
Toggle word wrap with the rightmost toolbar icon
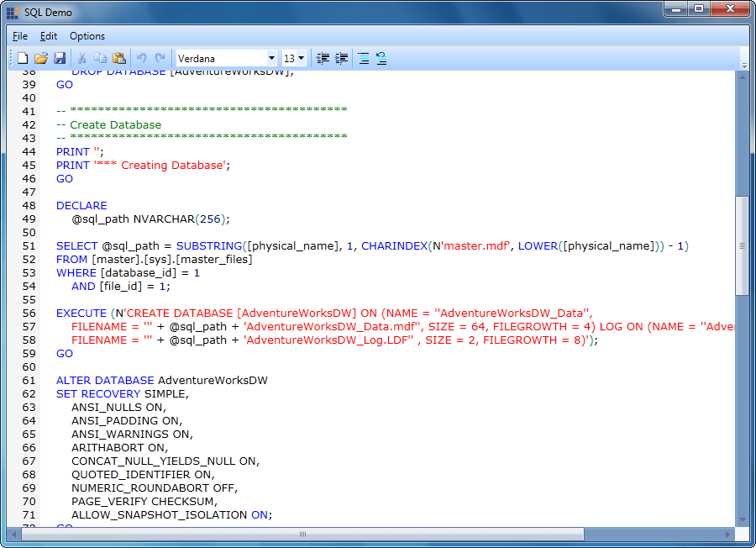[x=381, y=58]
